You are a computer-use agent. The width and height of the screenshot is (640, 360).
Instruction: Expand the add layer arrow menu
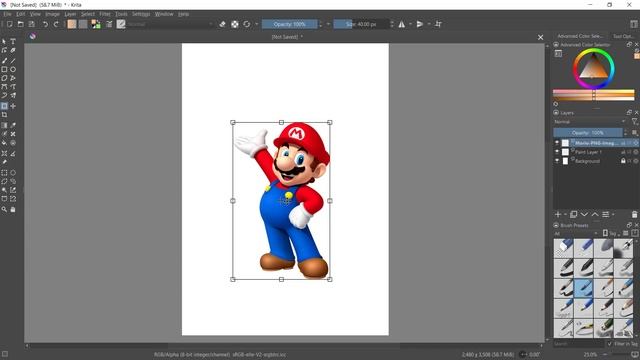tap(566, 215)
